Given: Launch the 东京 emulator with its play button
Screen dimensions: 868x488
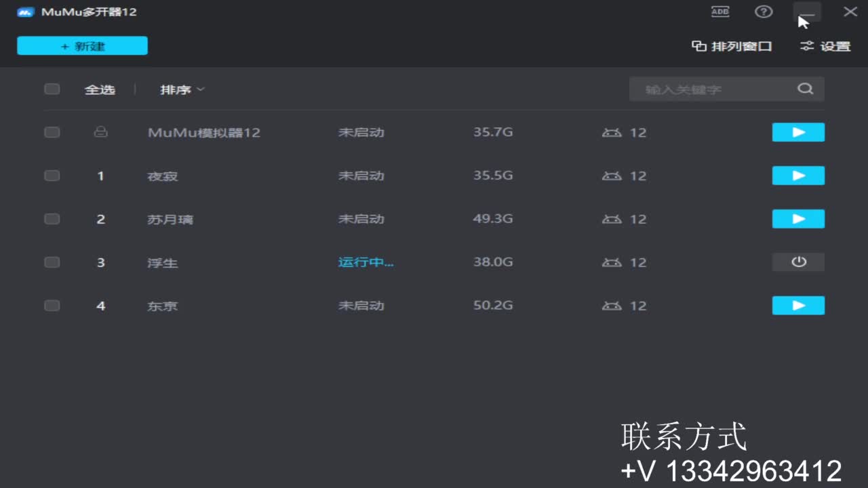Looking at the screenshot, I should pos(798,306).
